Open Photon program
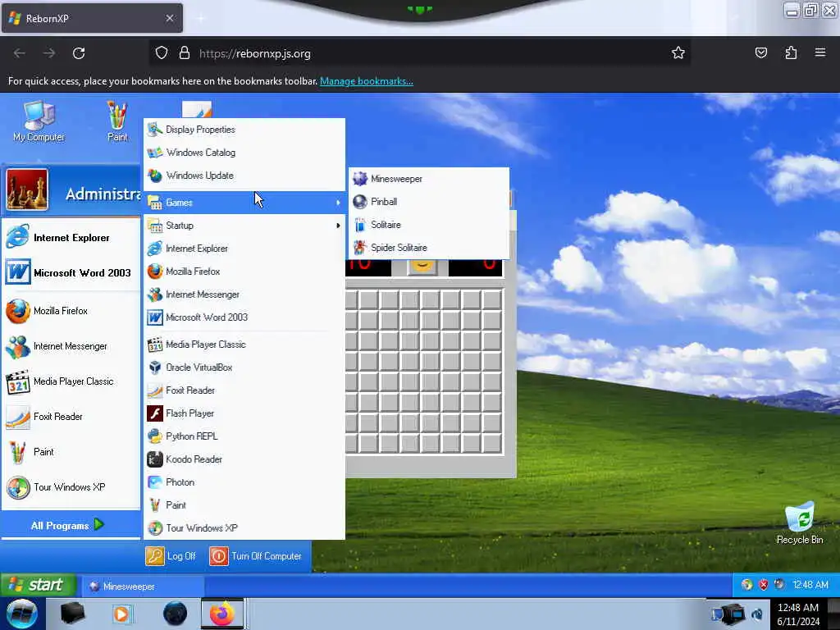 (244, 482)
